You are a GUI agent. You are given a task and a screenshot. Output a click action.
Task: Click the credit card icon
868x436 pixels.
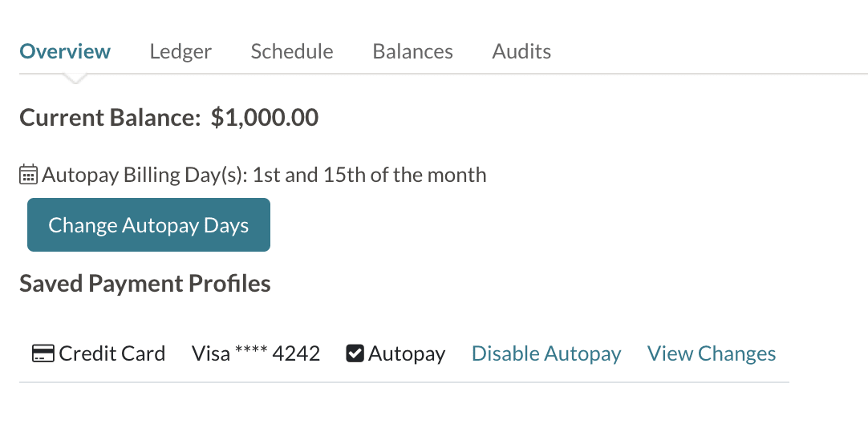pos(43,353)
